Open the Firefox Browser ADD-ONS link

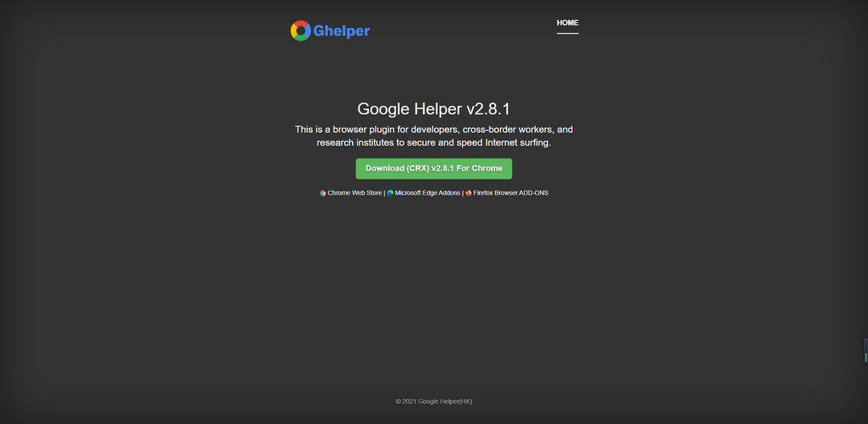[510, 193]
